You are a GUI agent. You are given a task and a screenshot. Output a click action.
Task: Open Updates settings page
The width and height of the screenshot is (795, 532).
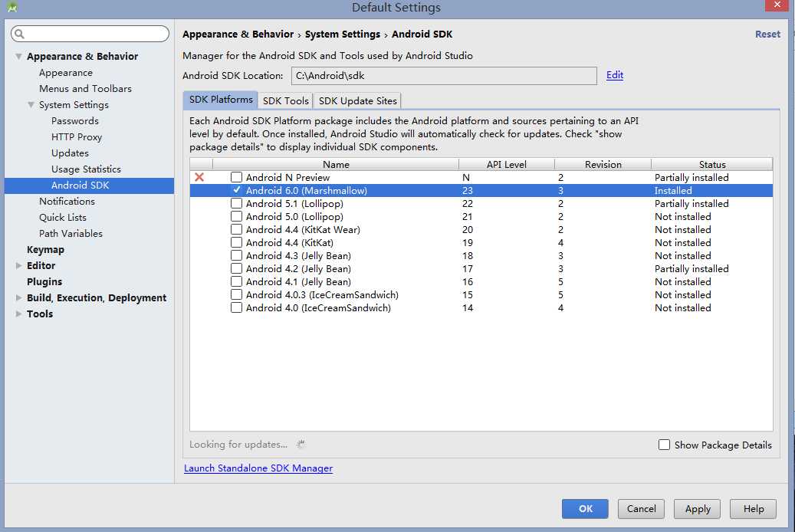[x=70, y=153]
